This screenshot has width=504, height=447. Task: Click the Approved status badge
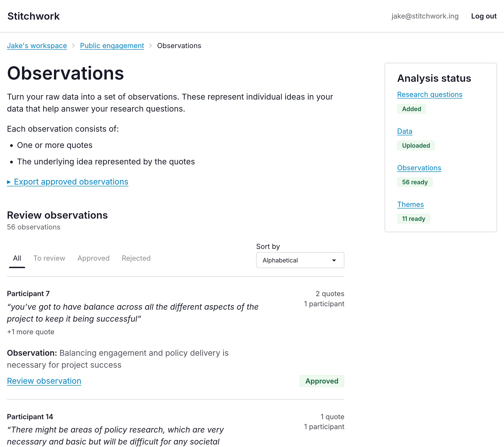pos(322,381)
